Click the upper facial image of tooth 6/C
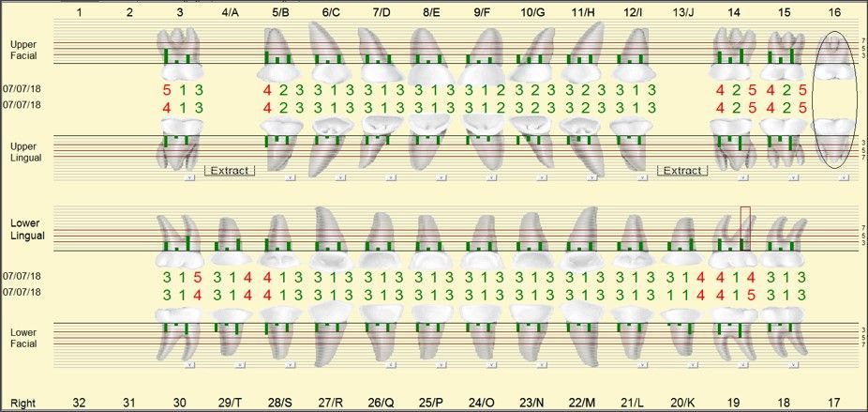This screenshot has height=412, width=868. [x=330, y=54]
